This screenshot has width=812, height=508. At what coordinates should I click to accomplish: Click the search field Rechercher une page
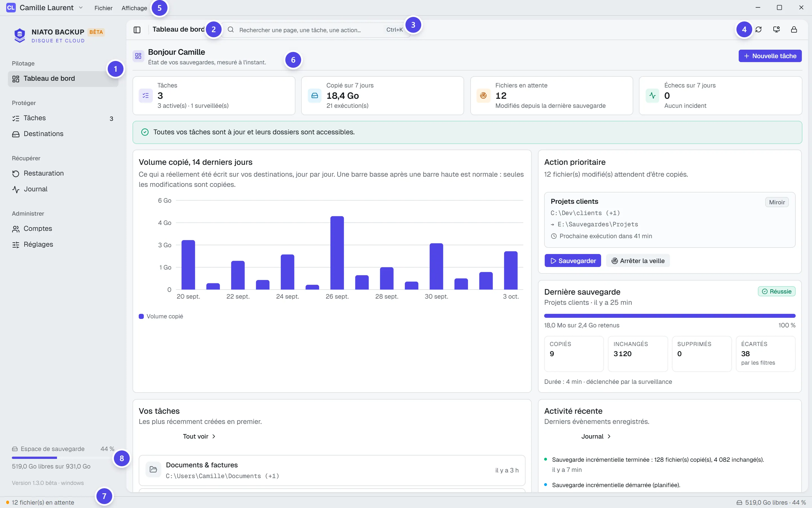(315, 30)
